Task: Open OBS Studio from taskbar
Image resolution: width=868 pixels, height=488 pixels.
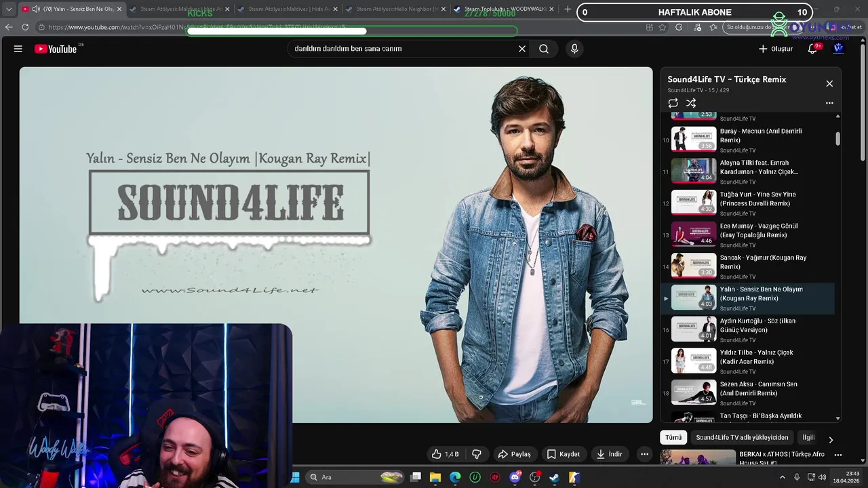Action: [x=534, y=477]
